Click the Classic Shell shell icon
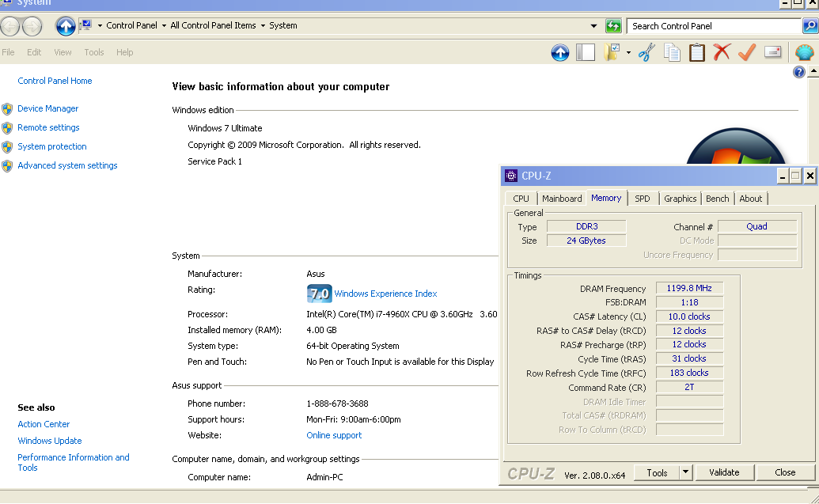This screenshot has width=819, height=504. tap(805, 52)
